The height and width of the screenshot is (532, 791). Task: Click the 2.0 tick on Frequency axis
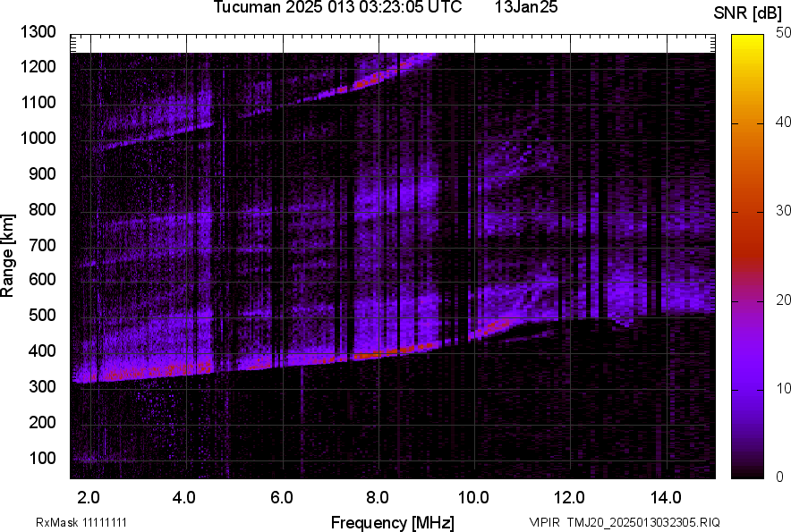[x=89, y=497]
